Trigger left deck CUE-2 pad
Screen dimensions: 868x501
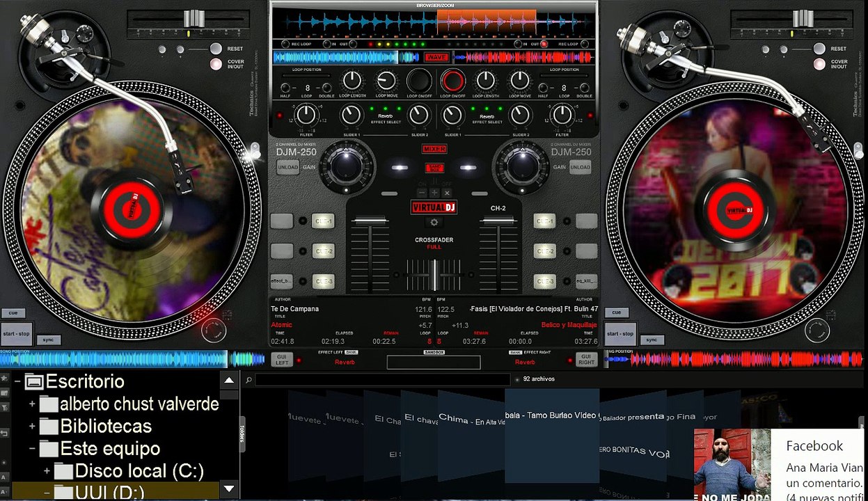[x=323, y=251]
